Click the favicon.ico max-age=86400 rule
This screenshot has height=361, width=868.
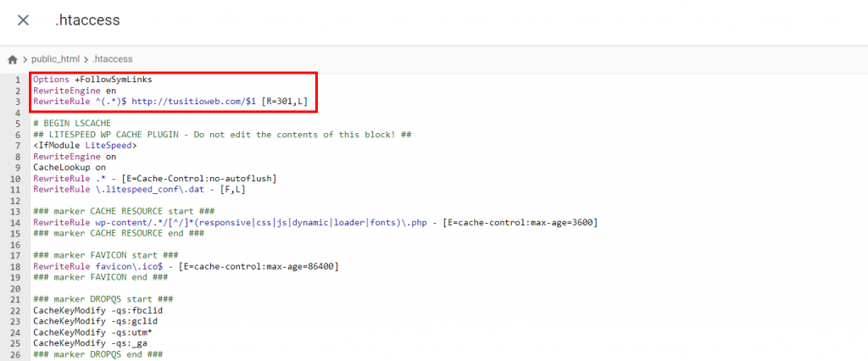click(x=186, y=266)
